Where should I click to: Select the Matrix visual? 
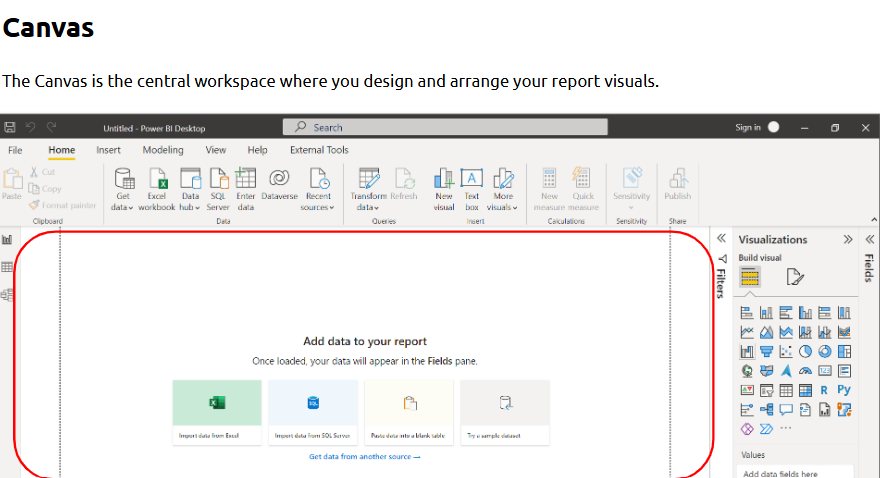click(x=805, y=390)
